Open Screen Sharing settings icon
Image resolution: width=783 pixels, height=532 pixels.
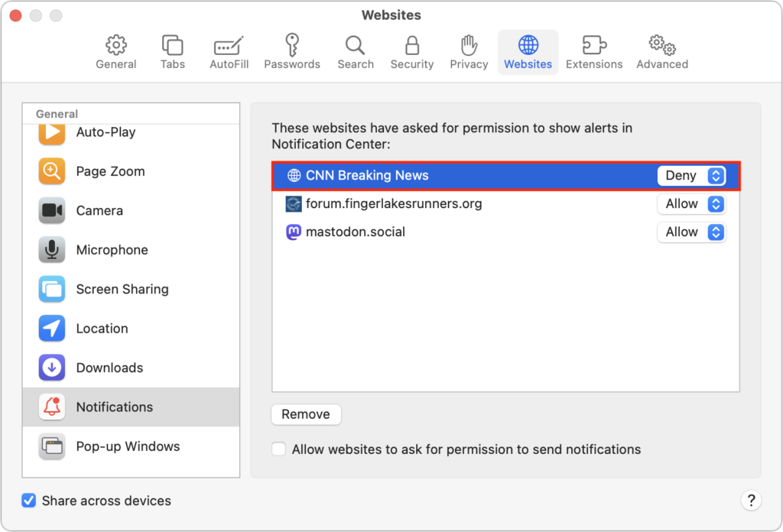click(52, 289)
